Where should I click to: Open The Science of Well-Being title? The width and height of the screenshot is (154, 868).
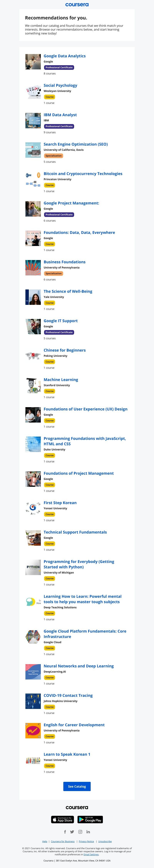tap(68, 291)
